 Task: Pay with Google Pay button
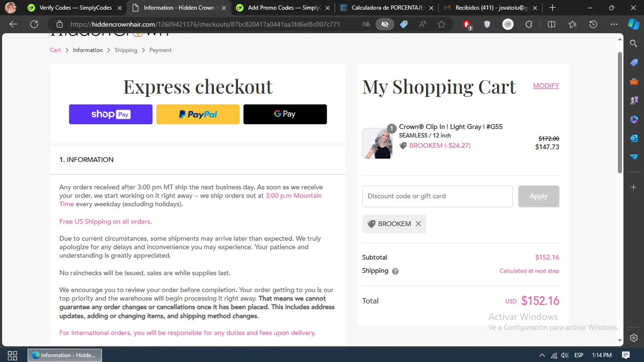tap(285, 114)
